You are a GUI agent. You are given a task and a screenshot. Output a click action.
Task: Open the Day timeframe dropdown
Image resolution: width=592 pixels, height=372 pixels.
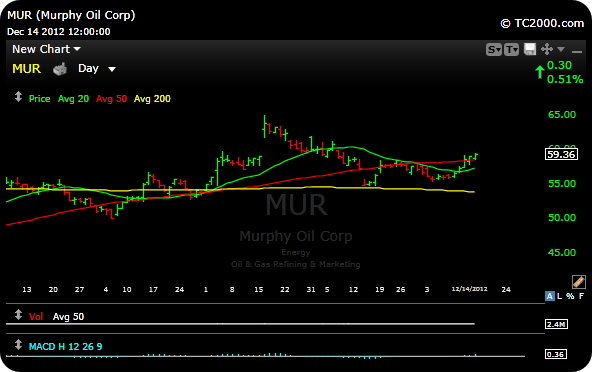[97, 69]
